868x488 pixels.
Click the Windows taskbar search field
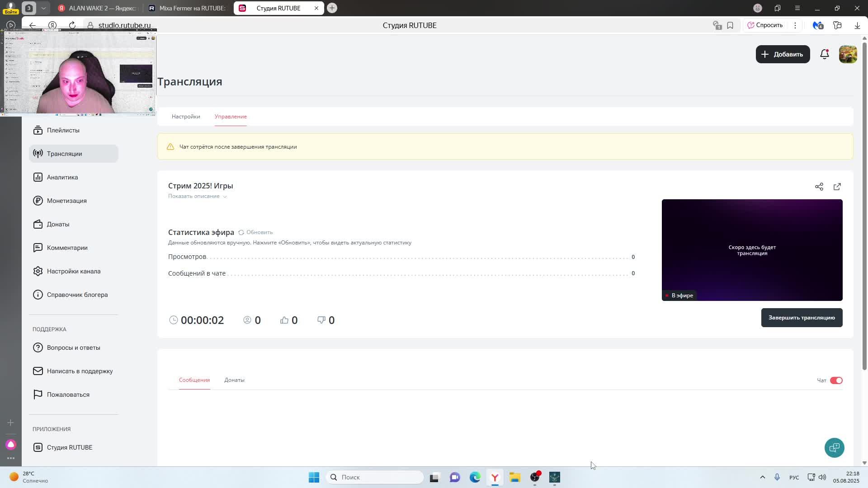(375, 477)
